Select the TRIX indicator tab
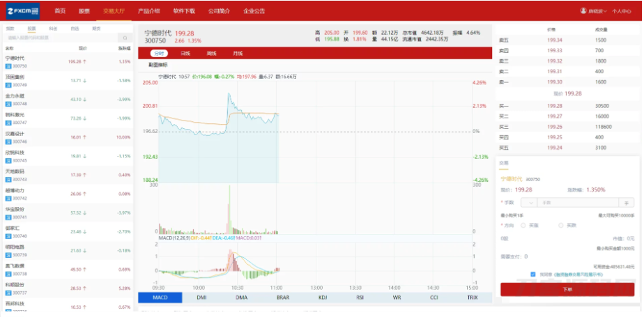This screenshot has width=644, height=317. point(473,297)
